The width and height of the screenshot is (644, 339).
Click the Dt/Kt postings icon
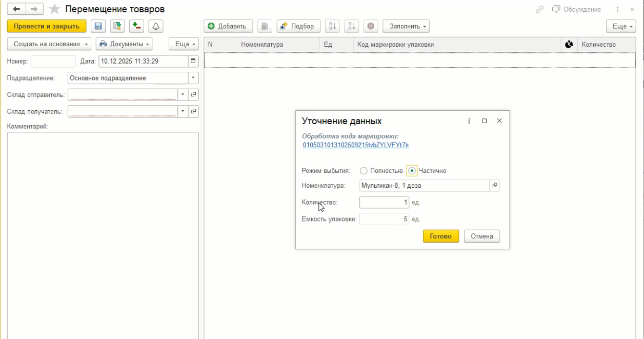coord(136,26)
